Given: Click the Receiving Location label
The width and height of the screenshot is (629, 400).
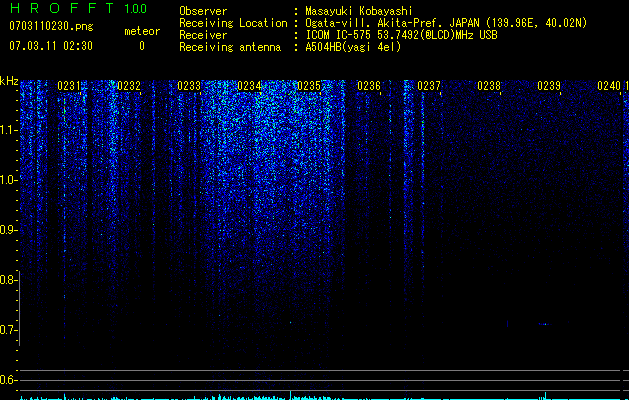Looking at the screenshot, I should pyautogui.click(x=233, y=23).
